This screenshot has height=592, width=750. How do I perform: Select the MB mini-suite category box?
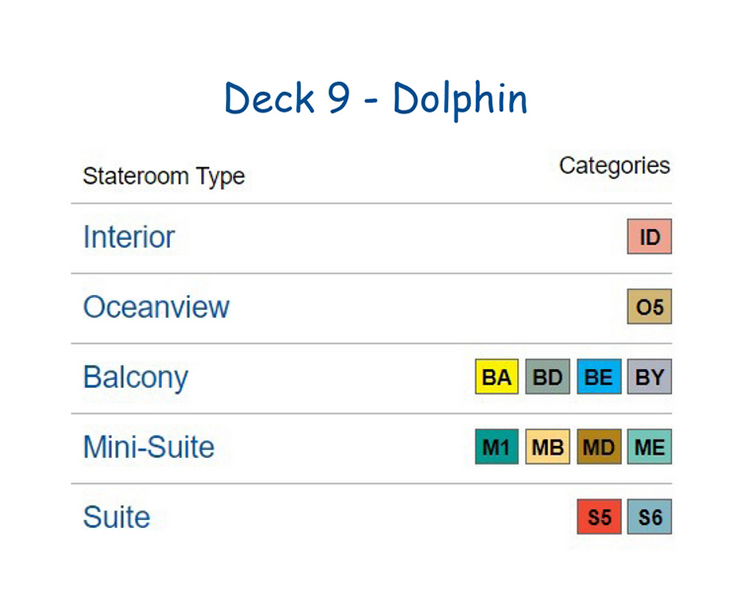[548, 447]
